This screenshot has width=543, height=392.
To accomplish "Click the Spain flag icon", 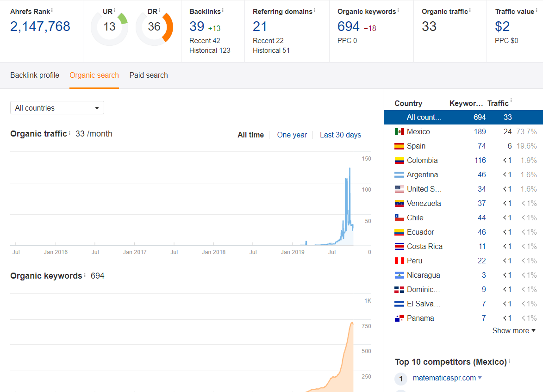I will pos(399,146).
